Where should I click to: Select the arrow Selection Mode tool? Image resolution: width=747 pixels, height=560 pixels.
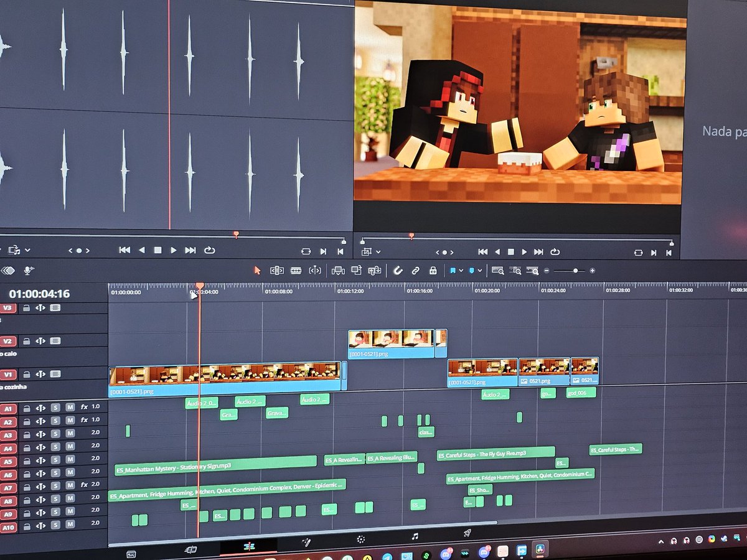tap(257, 271)
